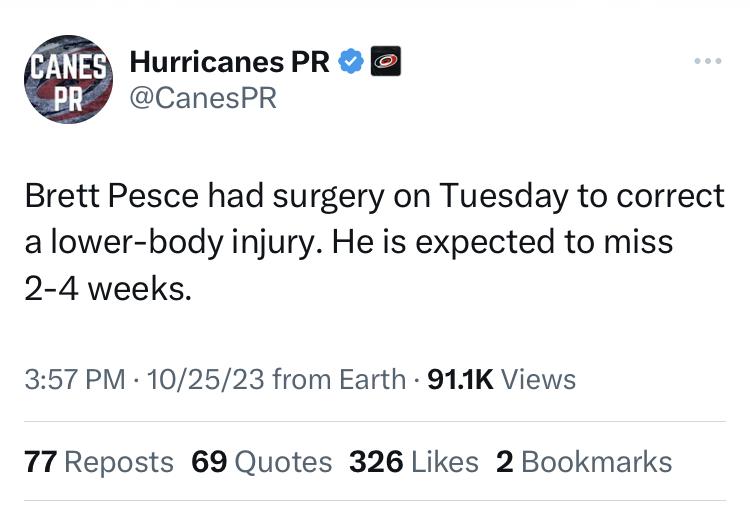
Task: Click the 10/25/23 post date
Action: coord(204,380)
